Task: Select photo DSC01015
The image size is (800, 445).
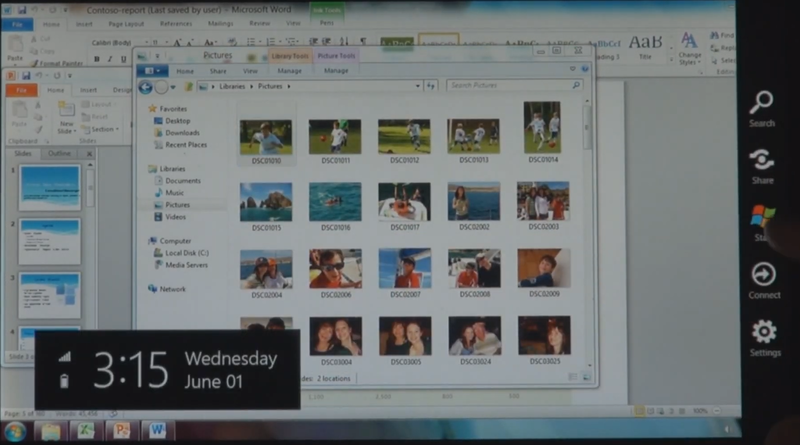Action: click(266, 207)
